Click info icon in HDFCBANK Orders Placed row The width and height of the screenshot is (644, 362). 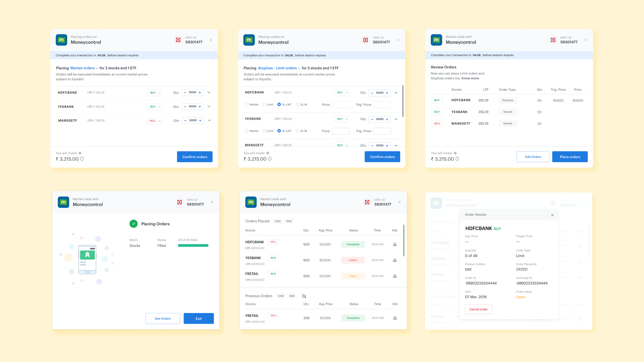395,244
